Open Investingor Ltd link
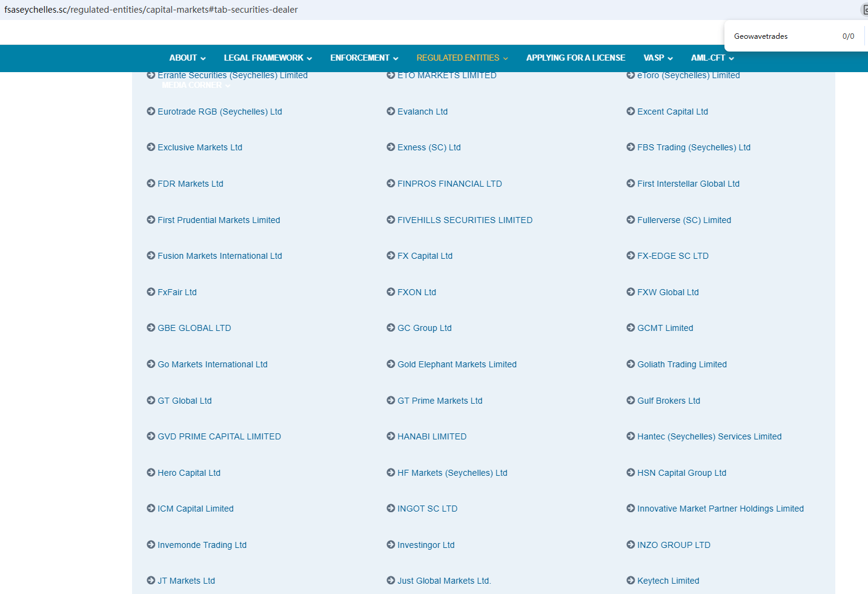The height and width of the screenshot is (594, 868). pyautogui.click(x=426, y=545)
